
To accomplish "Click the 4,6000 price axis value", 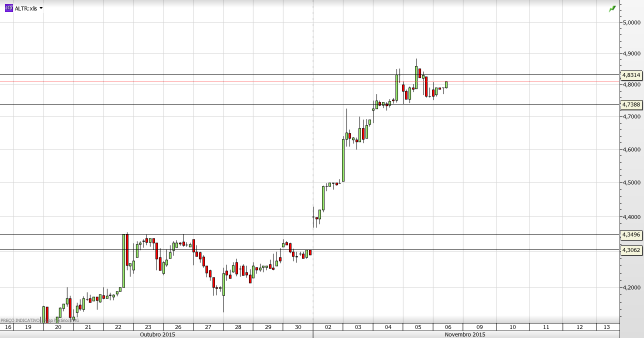I will (x=631, y=149).
